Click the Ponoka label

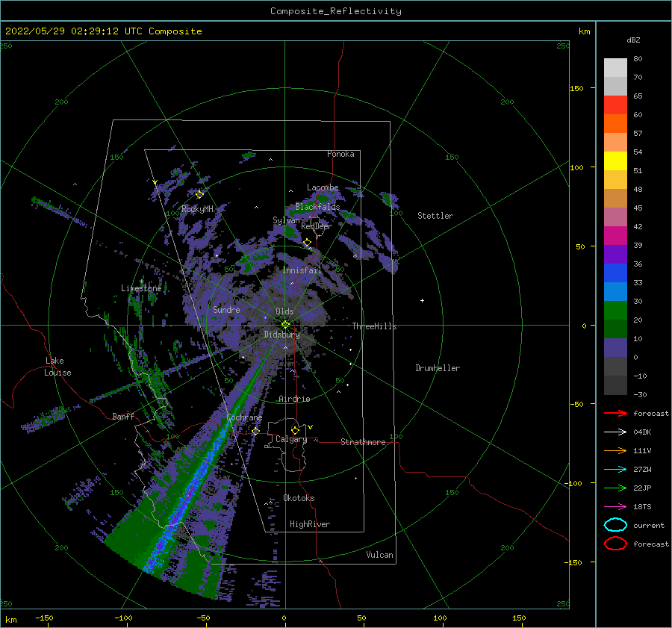340,154
